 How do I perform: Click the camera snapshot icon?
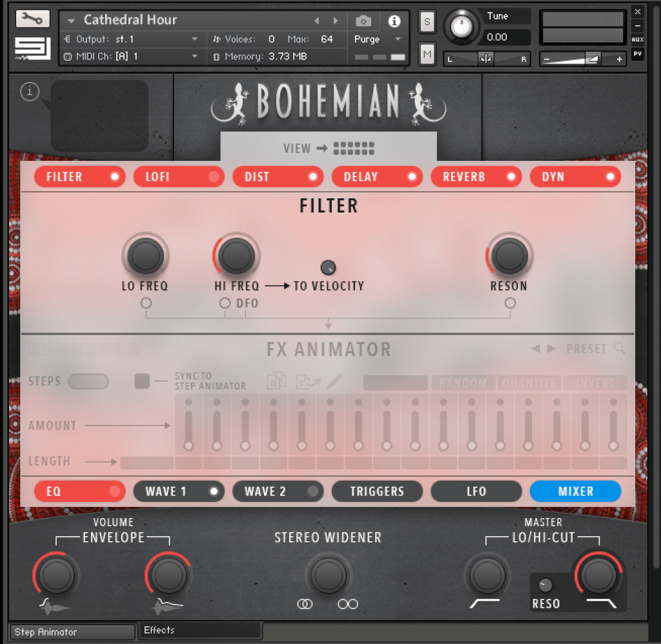(x=364, y=21)
